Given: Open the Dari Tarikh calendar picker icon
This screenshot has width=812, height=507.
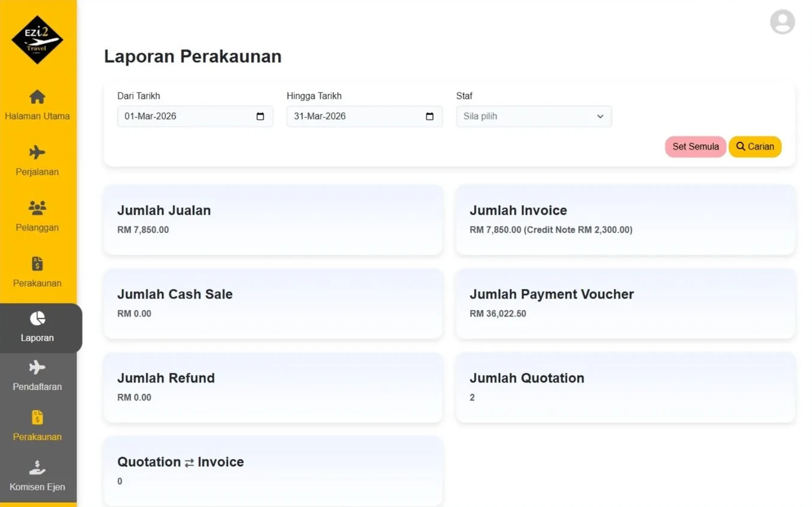Looking at the screenshot, I should tap(260, 116).
